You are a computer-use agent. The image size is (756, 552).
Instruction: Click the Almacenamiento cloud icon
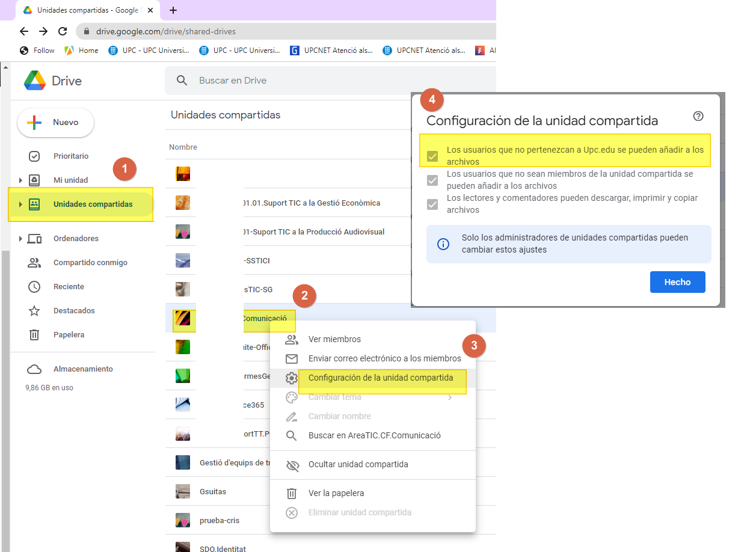(34, 369)
